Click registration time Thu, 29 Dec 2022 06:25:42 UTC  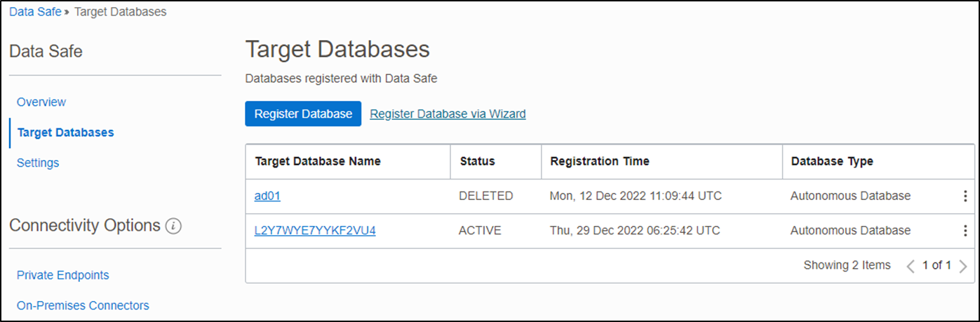[x=635, y=231]
